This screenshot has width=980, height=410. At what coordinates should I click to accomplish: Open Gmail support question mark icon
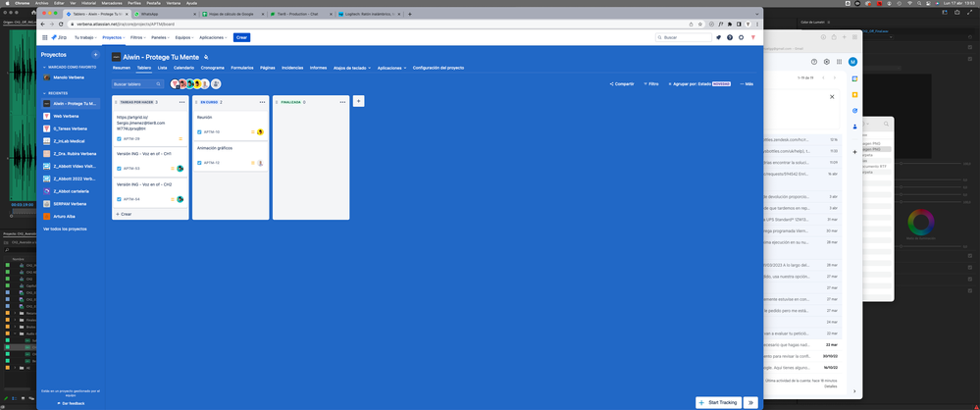point(814,62)
